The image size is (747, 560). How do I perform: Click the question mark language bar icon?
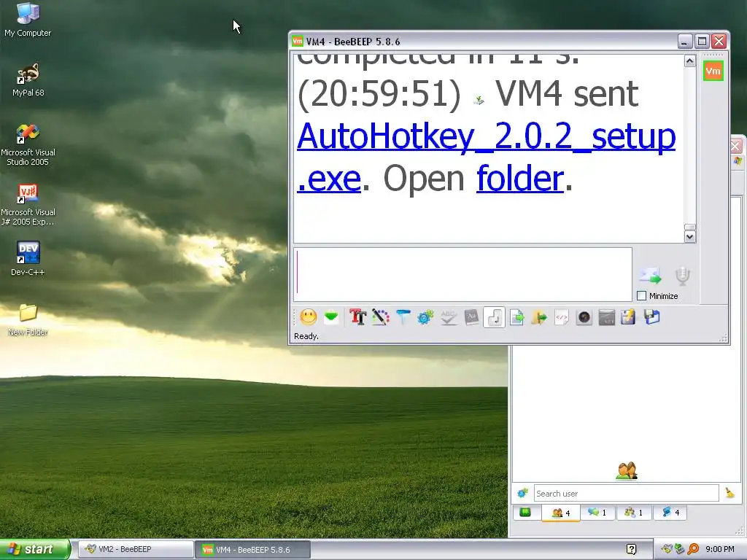coord(631,550)
